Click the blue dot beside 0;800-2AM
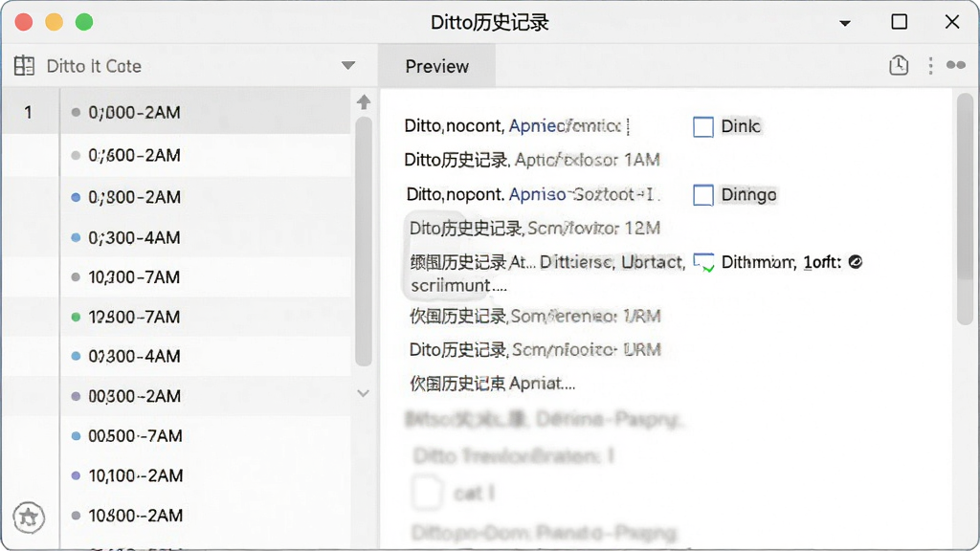This screenshot has width=980, height=551. (76, 197)
